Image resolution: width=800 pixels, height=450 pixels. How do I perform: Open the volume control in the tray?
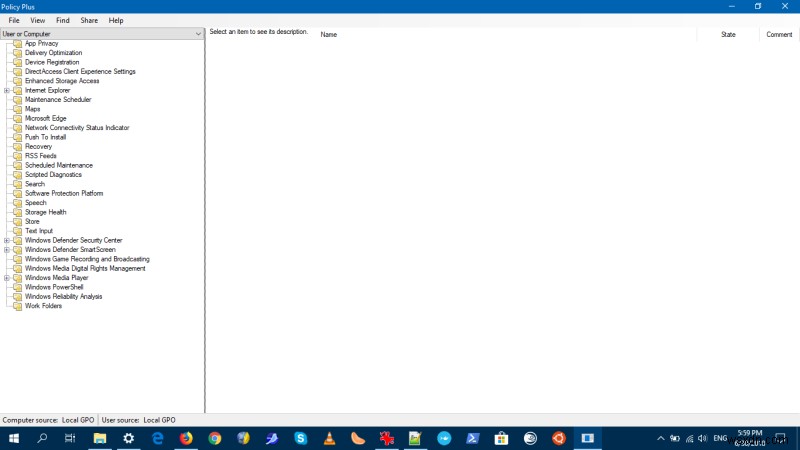pos(703,438)
